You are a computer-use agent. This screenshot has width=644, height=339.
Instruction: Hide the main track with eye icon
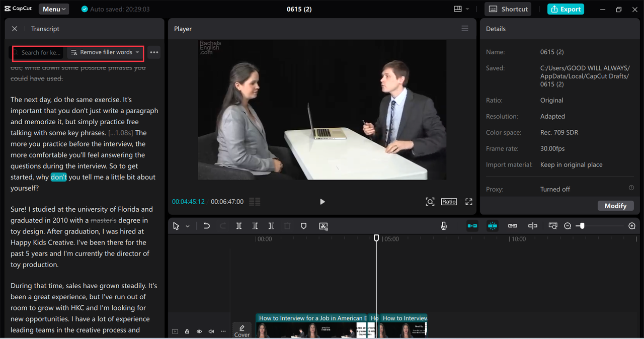pos(199,331)
